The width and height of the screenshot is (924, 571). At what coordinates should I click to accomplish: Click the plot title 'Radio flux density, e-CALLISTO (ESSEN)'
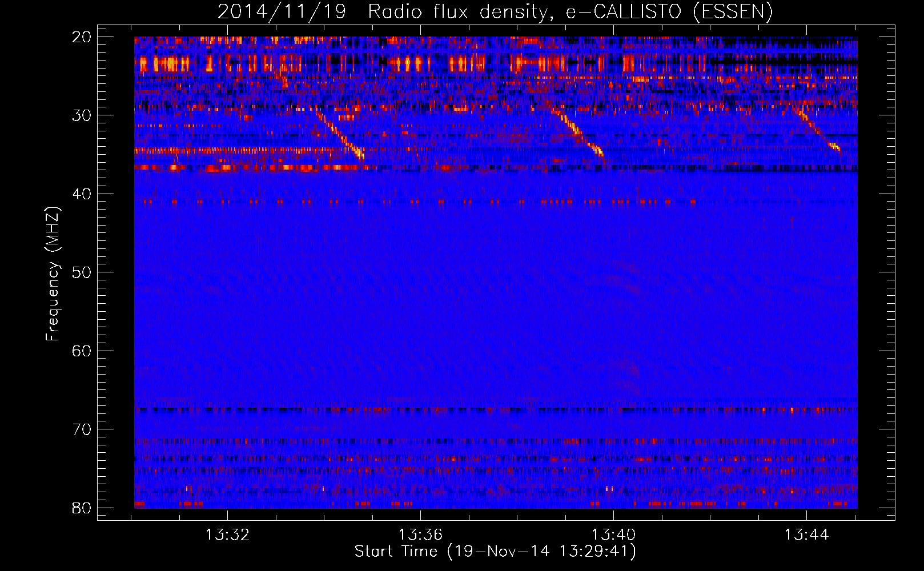coord(571,12)
